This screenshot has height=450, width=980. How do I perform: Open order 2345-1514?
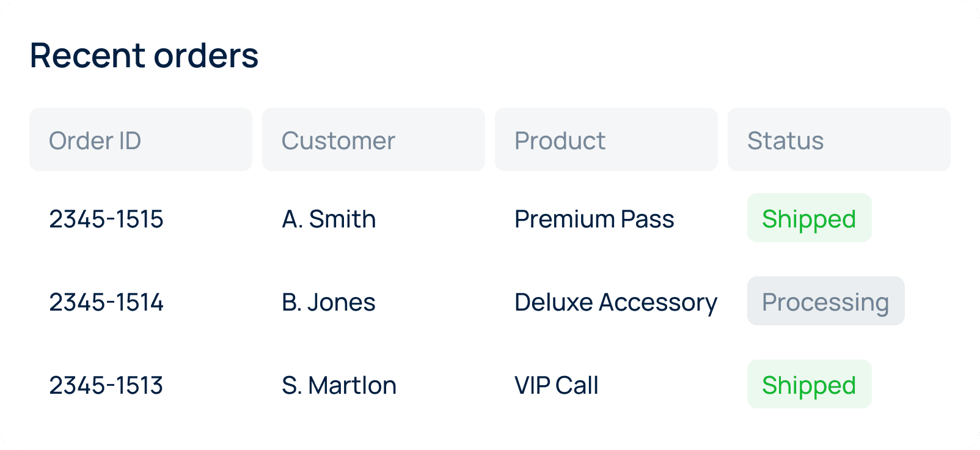click(x=106, y=302)
